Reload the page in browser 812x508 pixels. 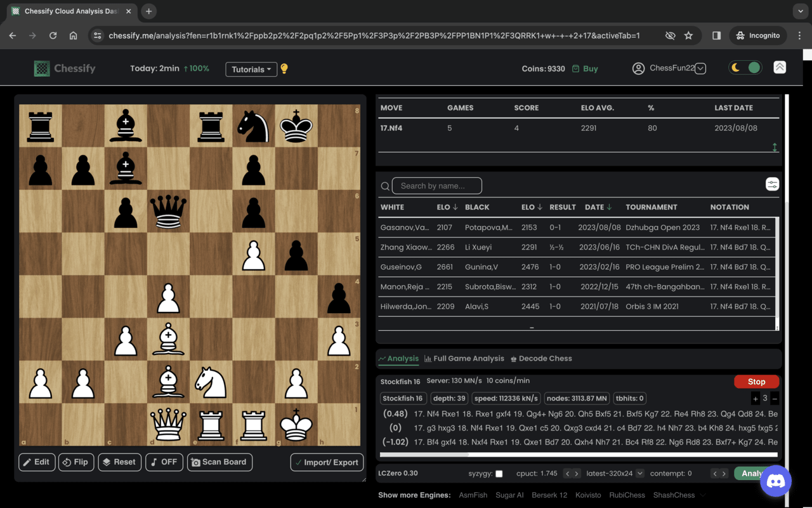pyautogui.click(x=53, y=36)
